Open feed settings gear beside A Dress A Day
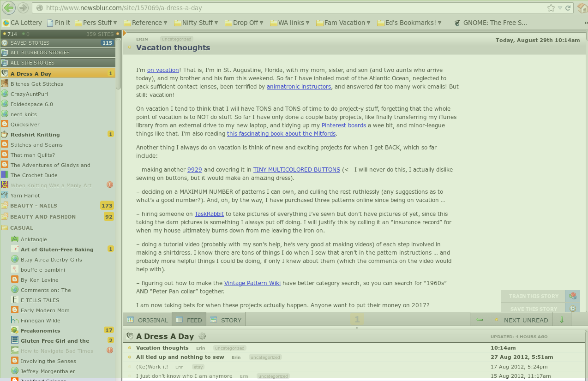Image resolution: width=588 pixels, height=381 pixels. point(202,336)
